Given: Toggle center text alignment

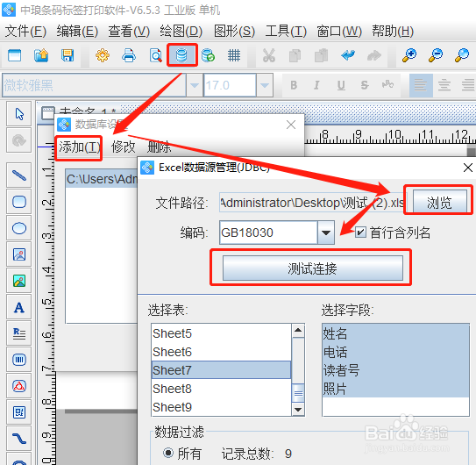Looking at the screenshot, I should 444,85.
